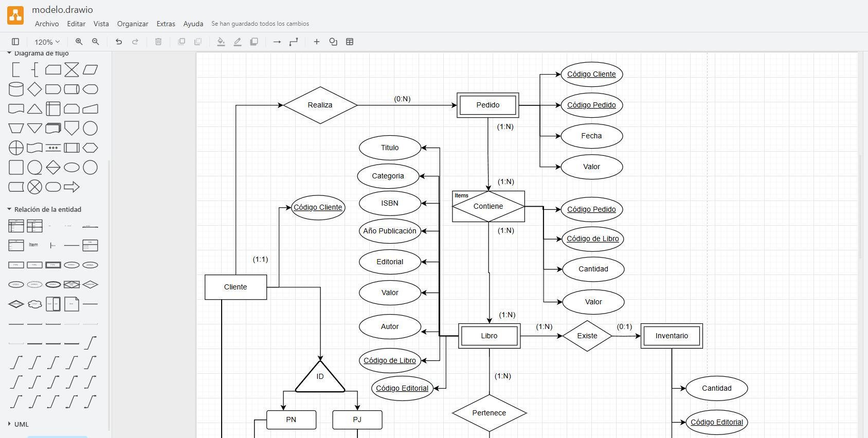Open the connection arrow style tool

277,42
